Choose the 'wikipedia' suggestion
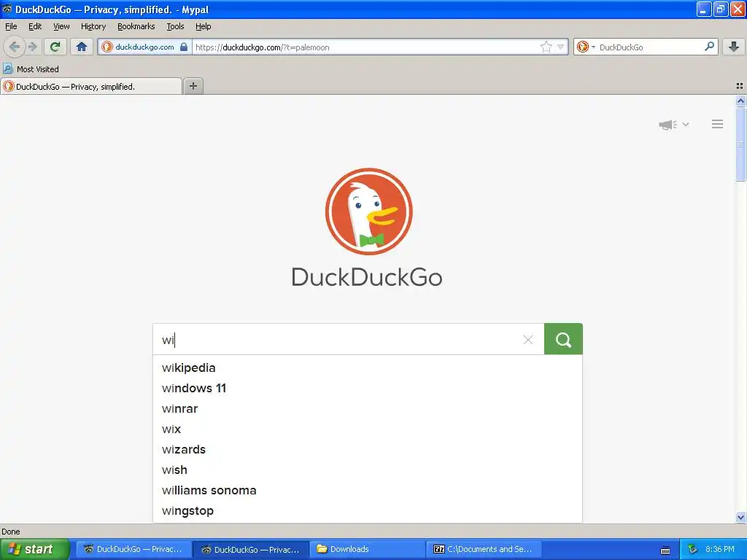The height and width of the screenshot is (560, 747). pyautogui.click(x=368, y=367)
